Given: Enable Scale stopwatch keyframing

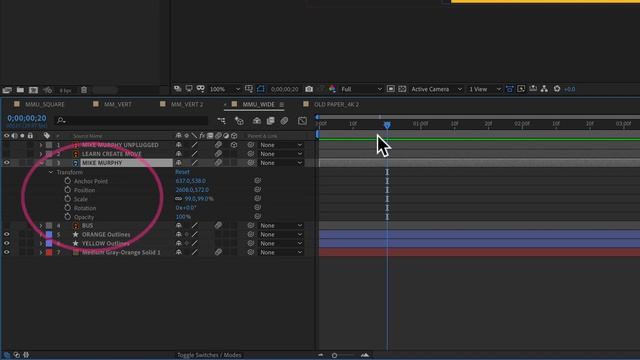Looking at the screenshot, I should pyautogui.click(x=68, y=199).
